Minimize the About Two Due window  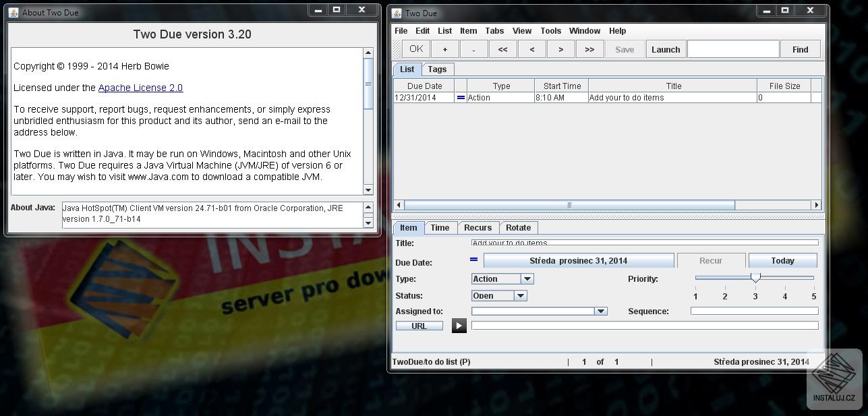318,10
